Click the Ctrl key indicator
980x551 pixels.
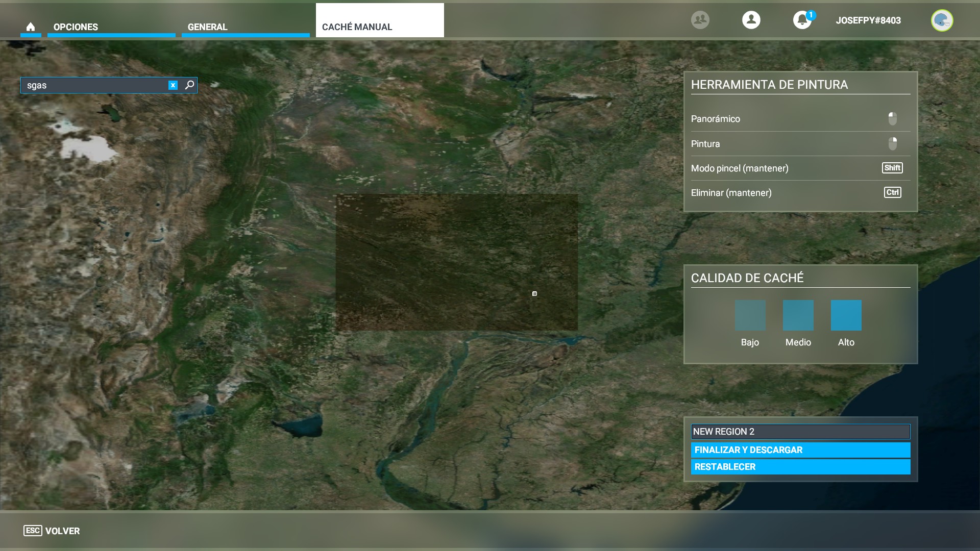pos(892,192)
